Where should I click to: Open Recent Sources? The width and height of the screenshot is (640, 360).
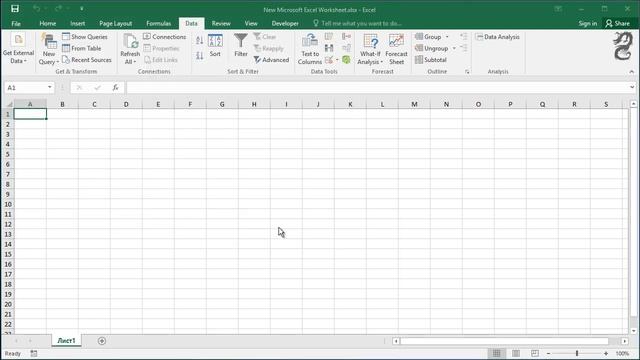87,60
